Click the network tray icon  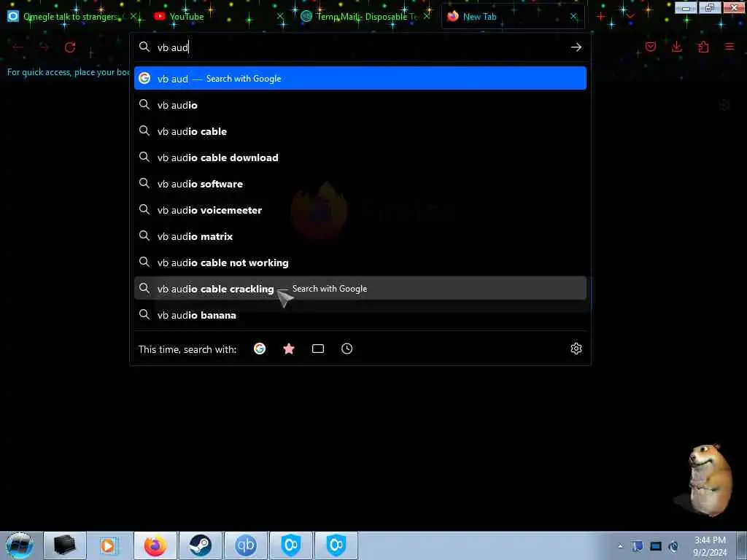pos(656,546)
